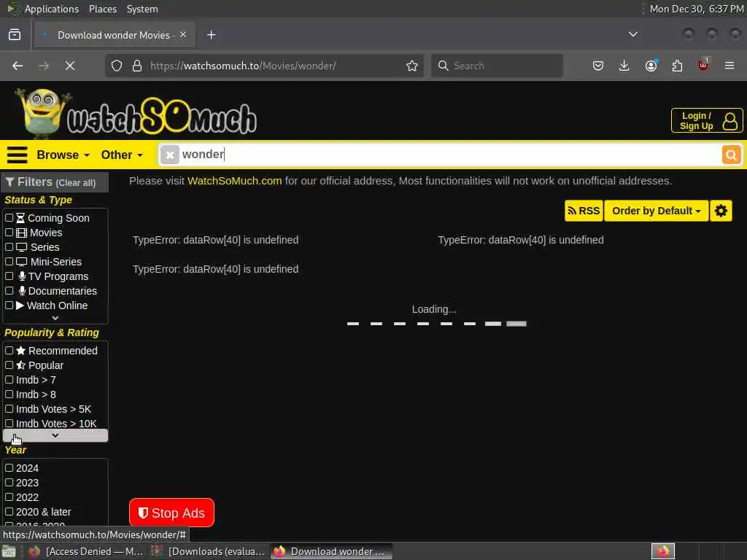Click the WatchSoMuch minion logo
The height and width of the screenshot is (560, 747).
(136, 114)
